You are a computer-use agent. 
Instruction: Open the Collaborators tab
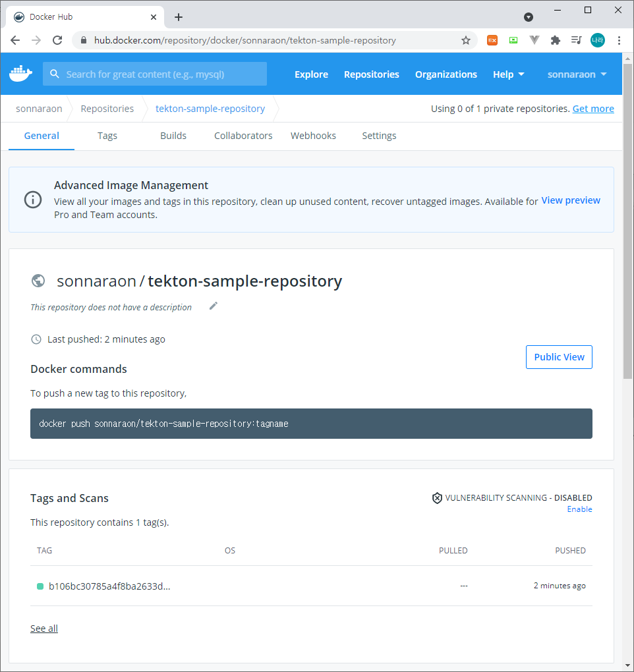click(x=243, y=136)
